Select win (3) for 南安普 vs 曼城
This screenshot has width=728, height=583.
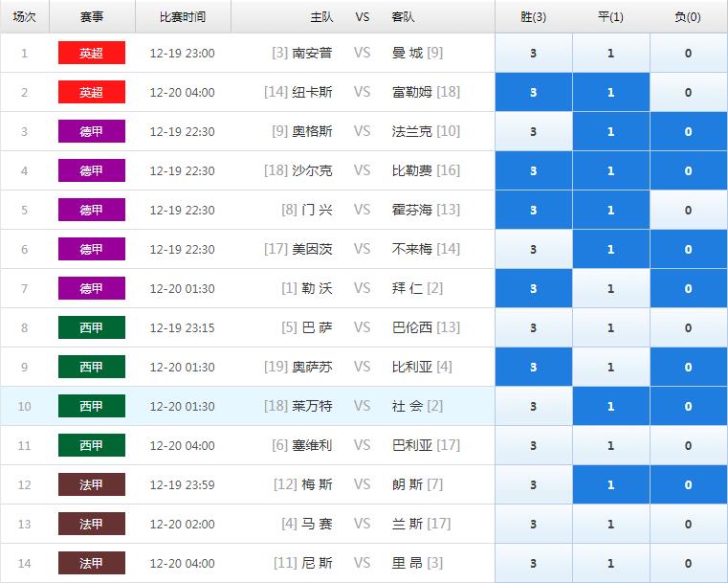[534, 53]
